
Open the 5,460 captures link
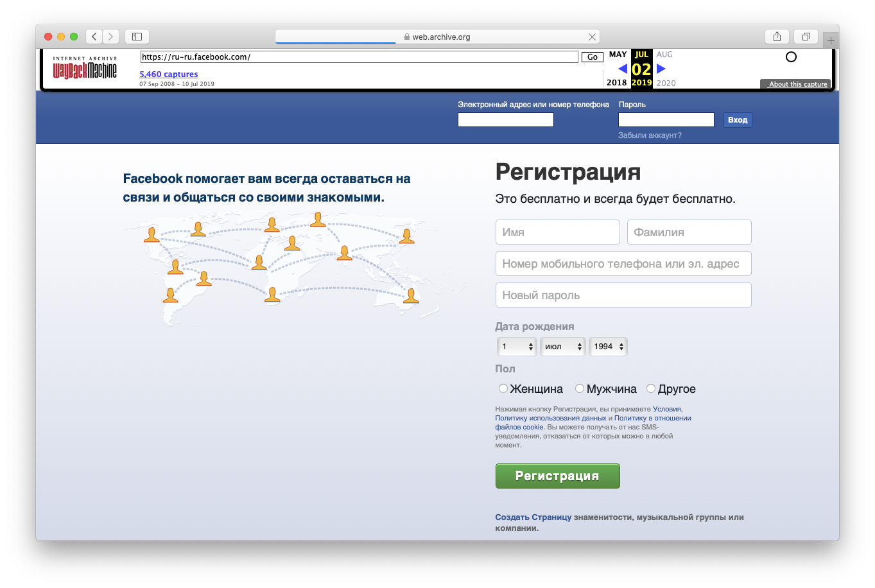[169, 74]
